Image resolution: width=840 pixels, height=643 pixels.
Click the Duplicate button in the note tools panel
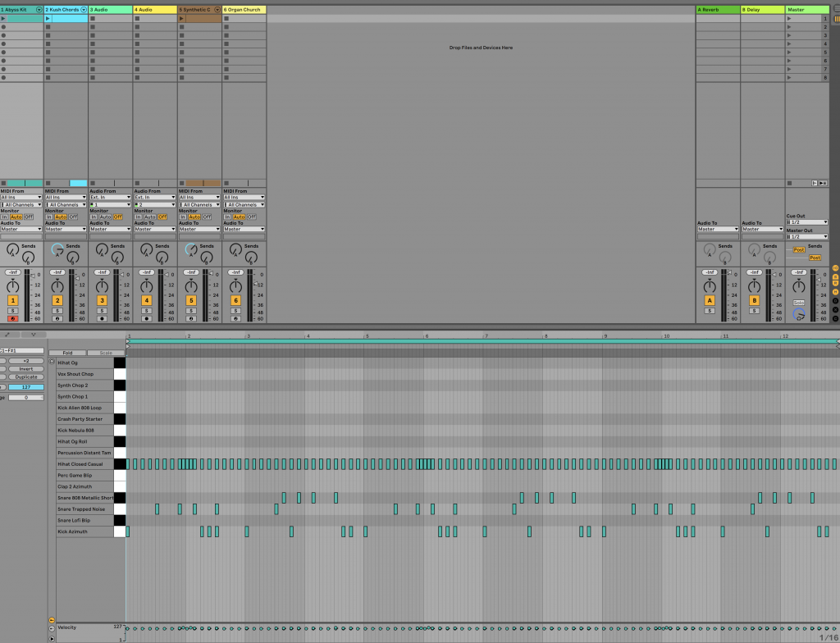coord(26,376)
